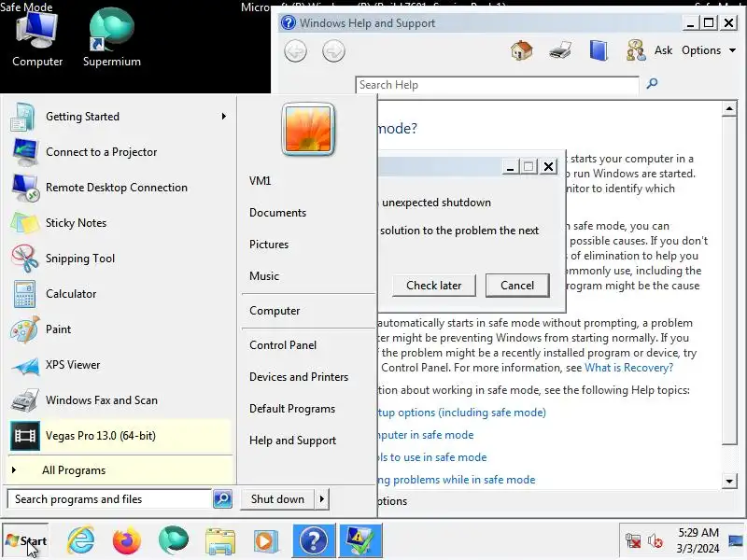Screen dimensions: 747x560
Task: Click Check later in the dialog
Action: pos(434,286)
